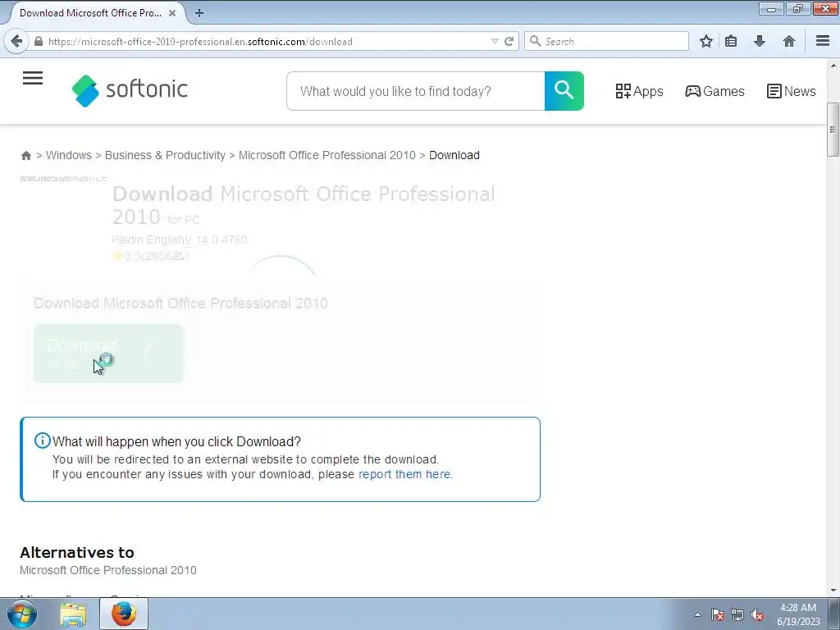Click the Firefox Search box
840x630 pixels.
606,41
